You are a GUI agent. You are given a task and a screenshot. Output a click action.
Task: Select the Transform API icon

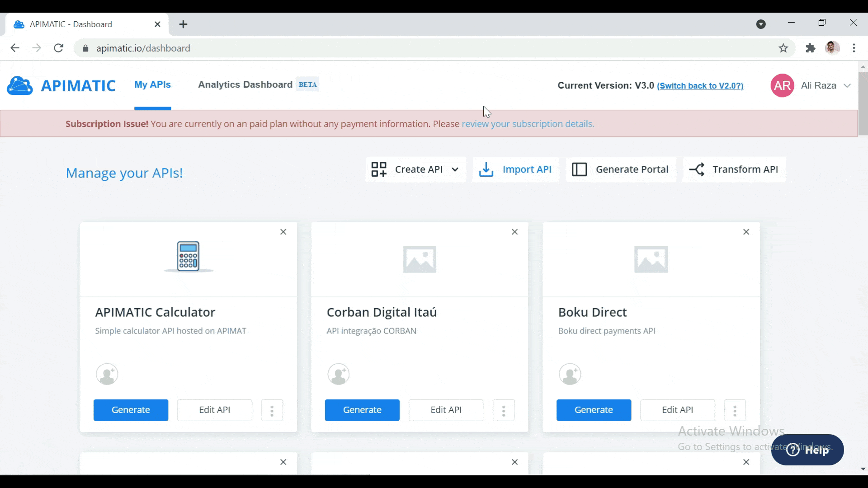(698, 169)
